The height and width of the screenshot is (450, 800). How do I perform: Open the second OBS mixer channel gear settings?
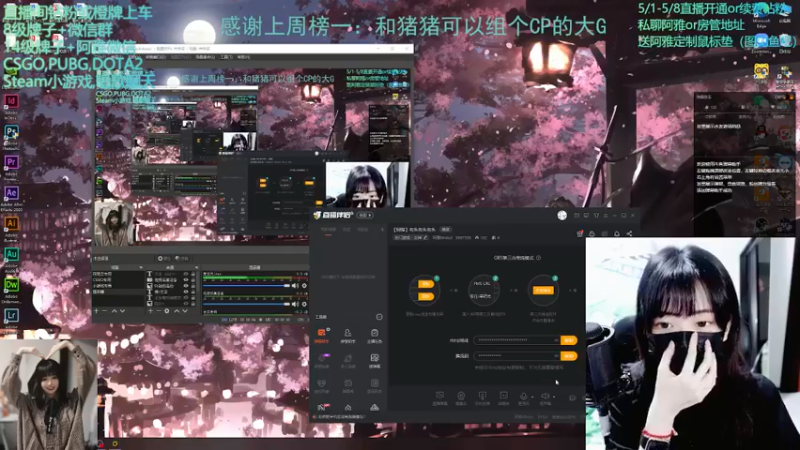304,304
